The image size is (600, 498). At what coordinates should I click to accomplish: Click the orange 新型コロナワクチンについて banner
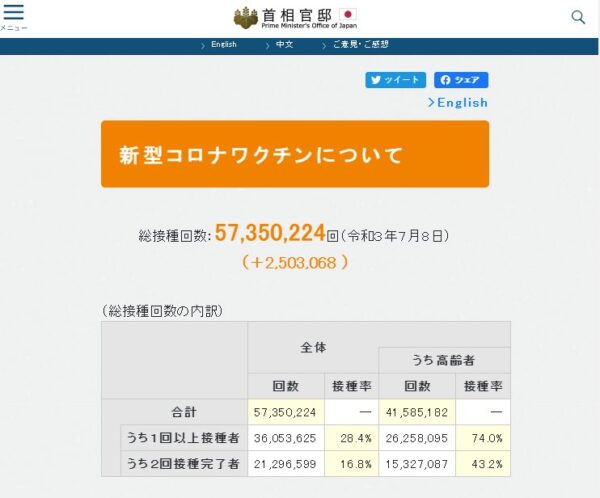(295, 154)
